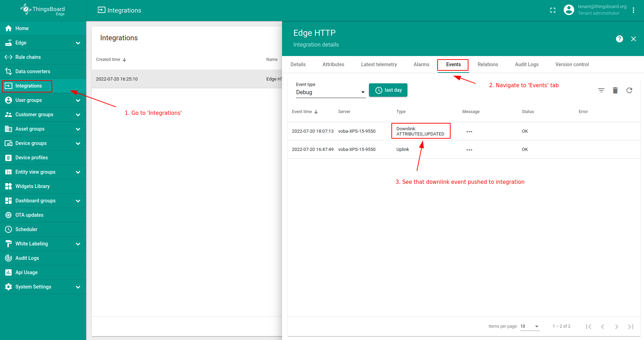
Task: Click the 2022-07-20 18:07:13 event time
Action: pyautogui.click(x=313, y=131)
